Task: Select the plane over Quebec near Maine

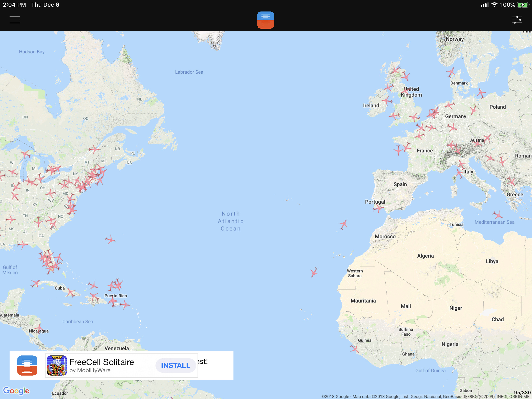Action: (94, 149)
